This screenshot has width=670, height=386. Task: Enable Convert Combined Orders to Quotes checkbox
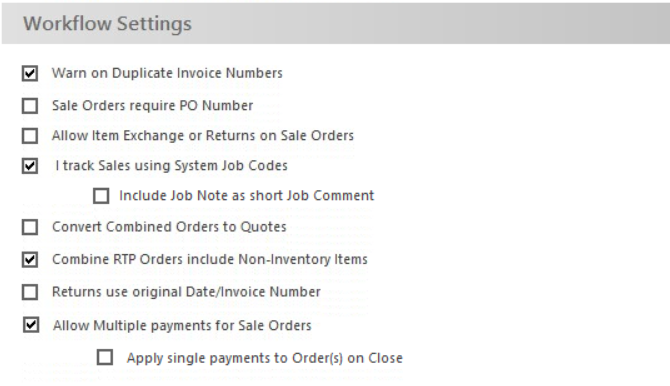click(x=30, y=227)
